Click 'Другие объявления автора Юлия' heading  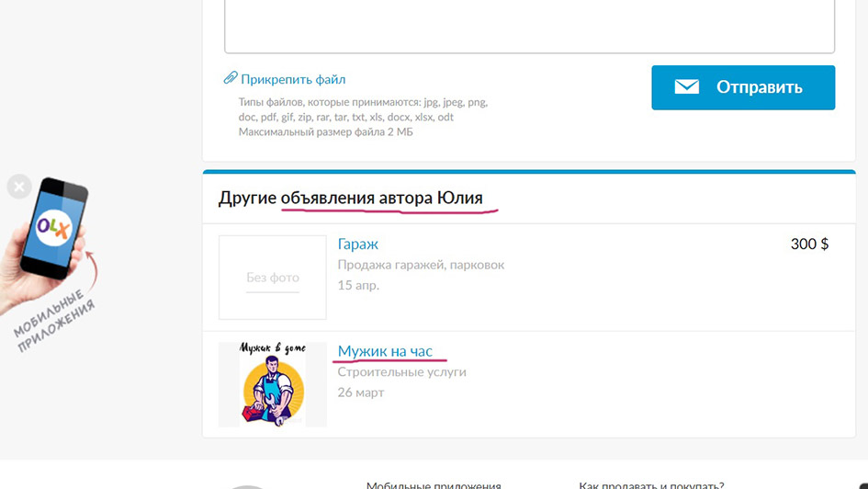[350, 198]
